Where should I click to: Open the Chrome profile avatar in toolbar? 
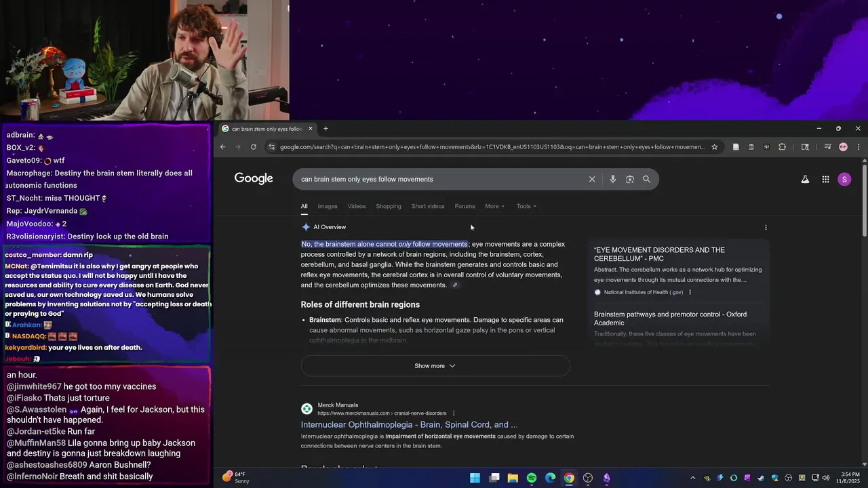(843, 147)
